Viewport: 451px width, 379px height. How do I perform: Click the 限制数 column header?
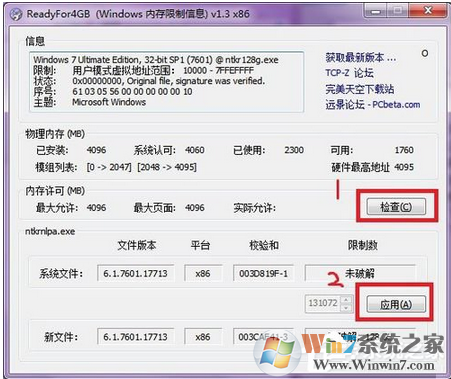(363, 245)
